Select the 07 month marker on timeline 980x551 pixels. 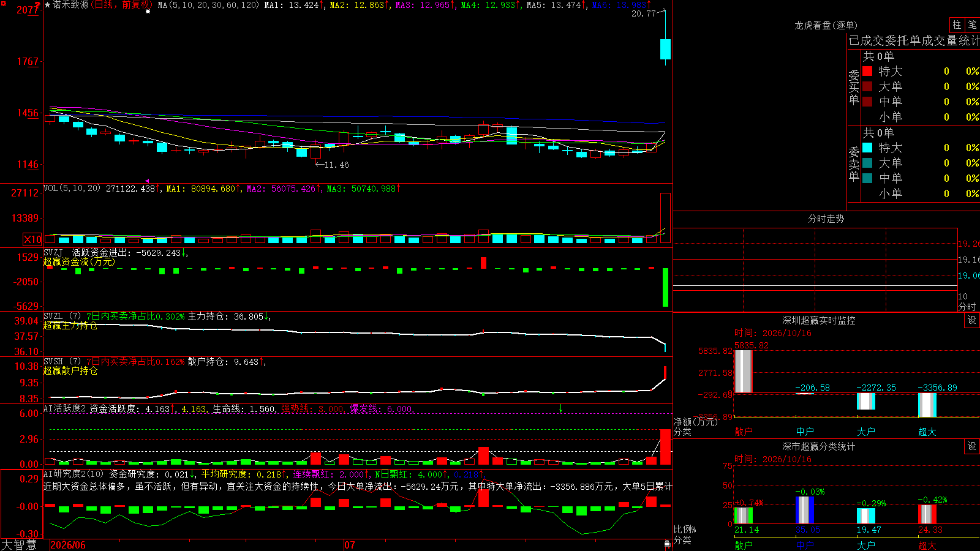[x=350, y=545]
